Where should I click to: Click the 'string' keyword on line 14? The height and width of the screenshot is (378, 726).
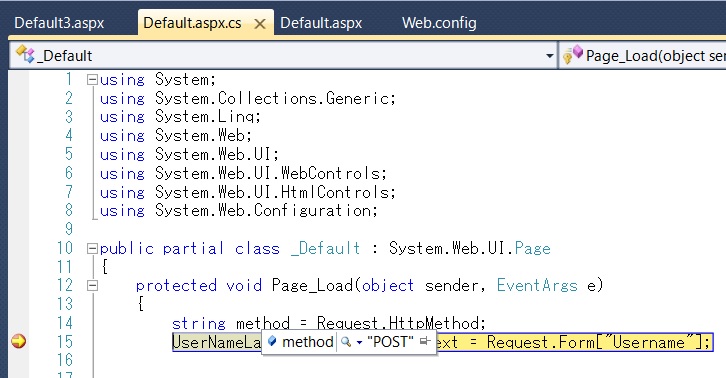198,323
